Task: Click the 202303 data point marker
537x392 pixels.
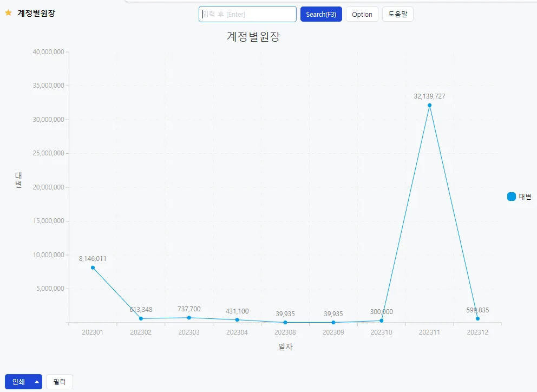Action: tap(189, 318)
